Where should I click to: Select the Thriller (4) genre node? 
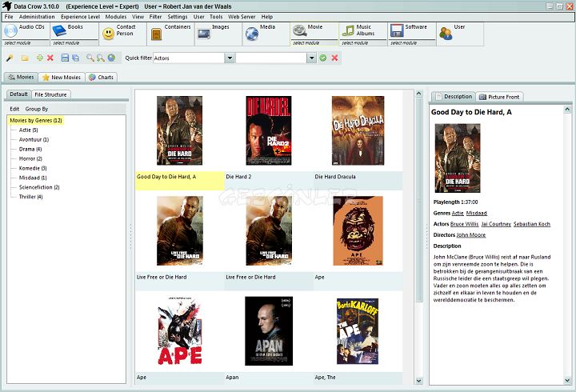(30, 197)
